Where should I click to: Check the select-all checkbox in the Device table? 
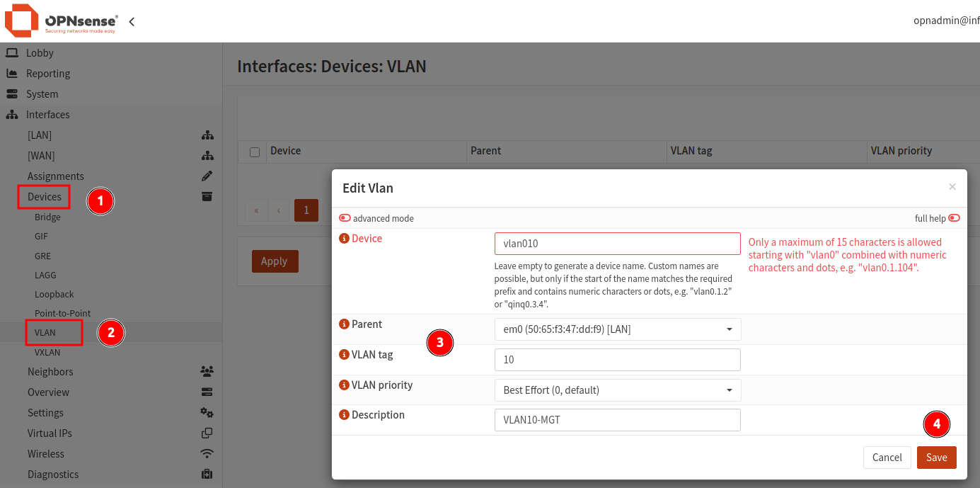click(x=253, y=150)
